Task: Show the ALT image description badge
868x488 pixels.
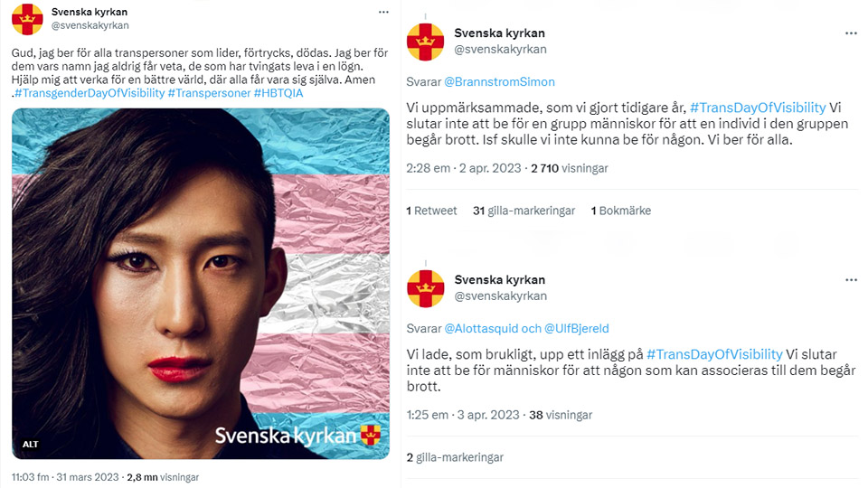Action: click(x=31, y=444)
